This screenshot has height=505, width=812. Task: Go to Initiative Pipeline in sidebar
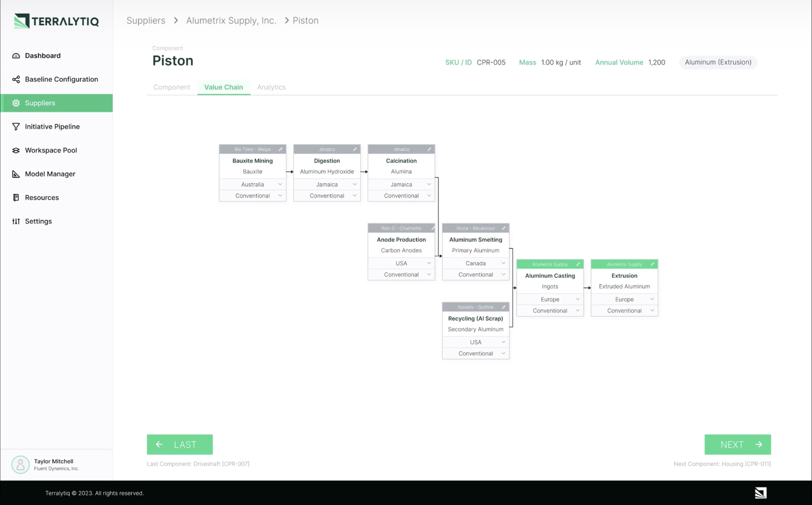(x=52, y=126)
